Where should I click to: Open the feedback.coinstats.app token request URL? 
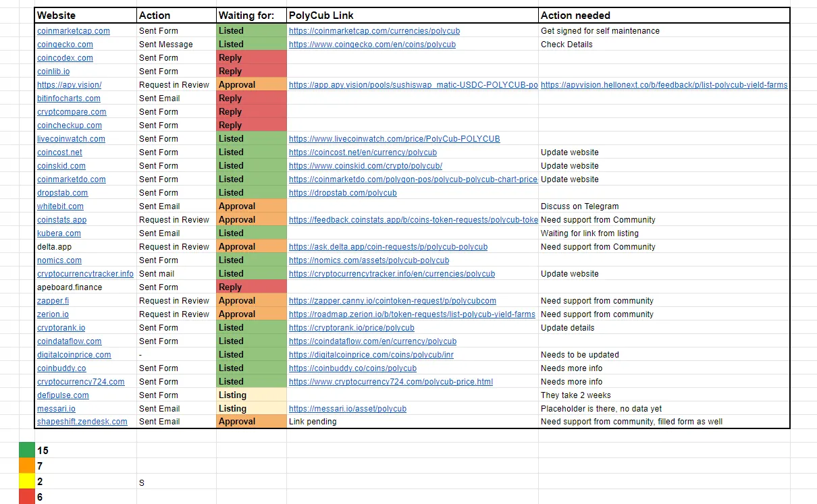[413, 220]
